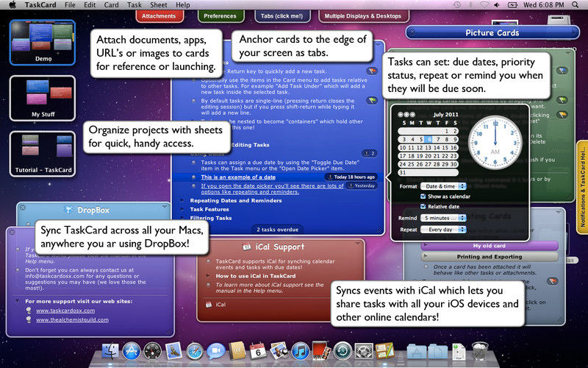Go to previous month in date picker
Image resolution: width=588 pixels, height=368 pixels.
coord(401,115)
